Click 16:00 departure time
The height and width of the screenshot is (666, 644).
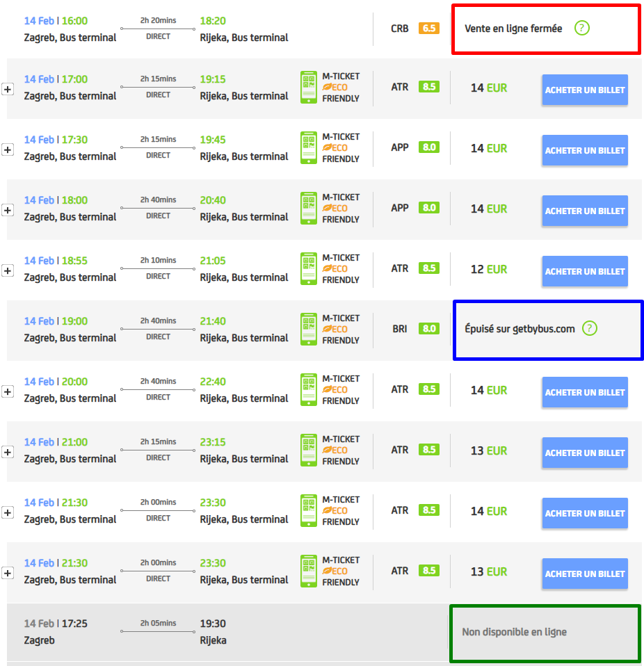click(x=74, y=21)
